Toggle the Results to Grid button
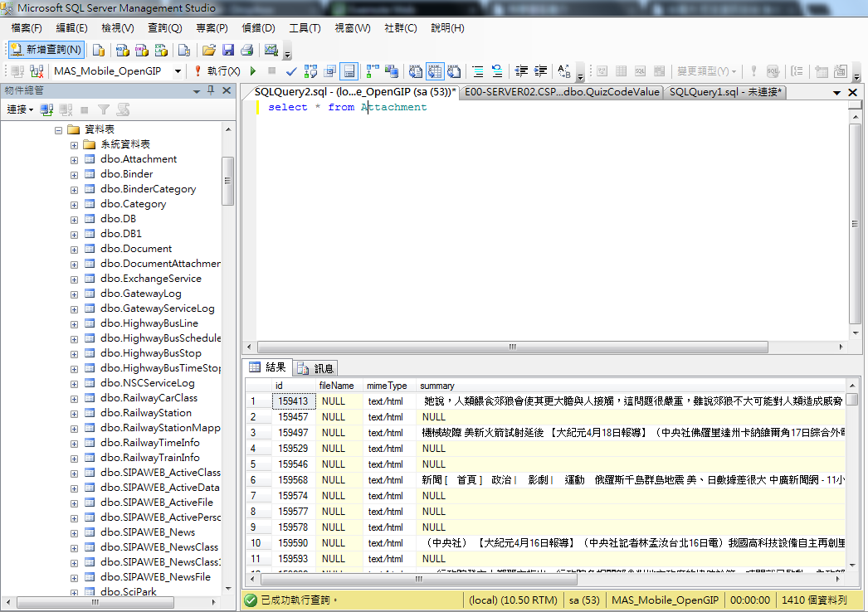 434,71
